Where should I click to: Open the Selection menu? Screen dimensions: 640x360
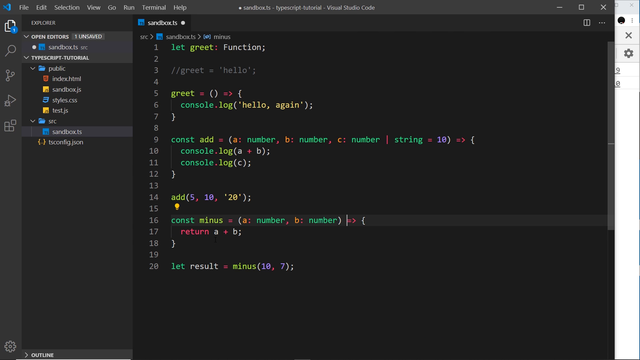[x=67, y=7]
